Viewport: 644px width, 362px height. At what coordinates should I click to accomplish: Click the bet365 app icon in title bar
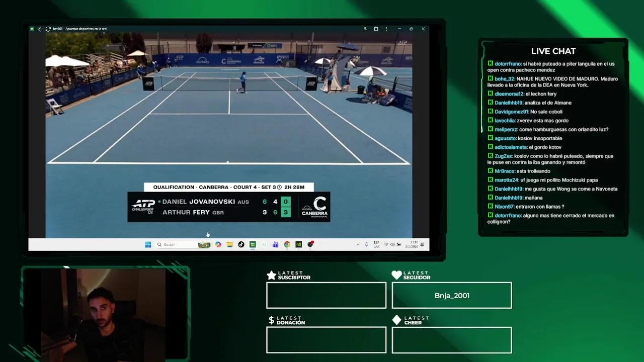tap(32, 29)
